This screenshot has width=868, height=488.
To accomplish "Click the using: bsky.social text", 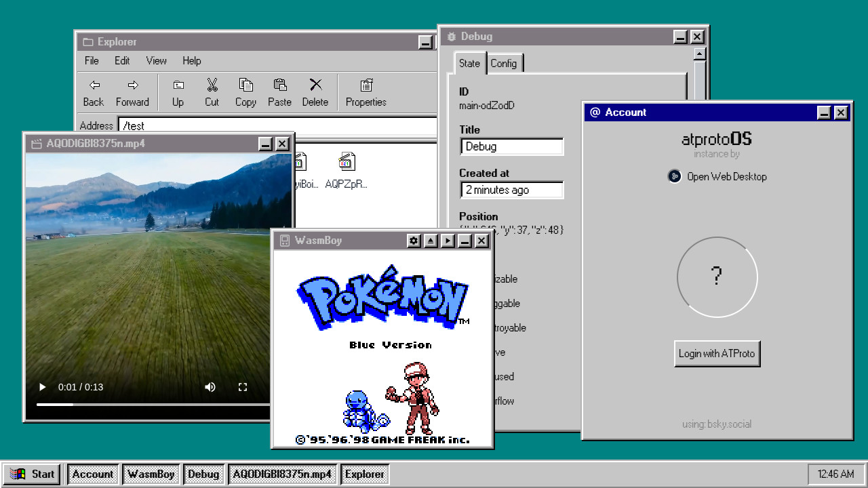I will 717,424.
